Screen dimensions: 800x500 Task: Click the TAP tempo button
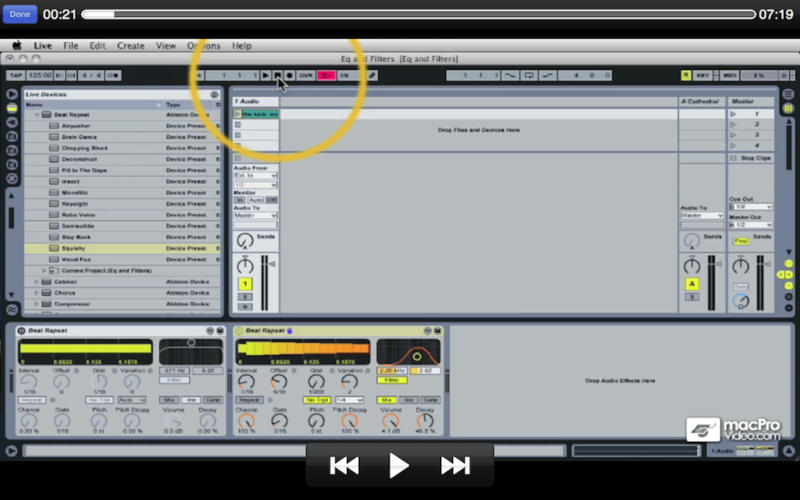pyautogui.click(x=15, y=75)
